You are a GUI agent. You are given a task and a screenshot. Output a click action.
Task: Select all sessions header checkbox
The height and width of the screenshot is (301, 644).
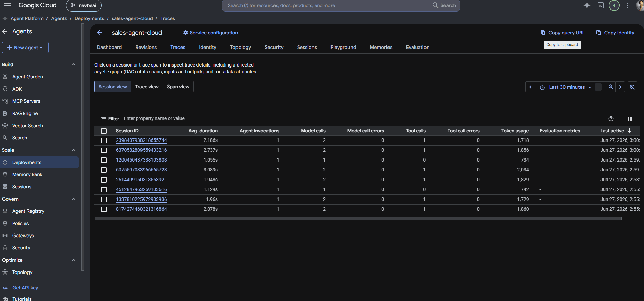pyautogui.click(x=104, y=131)
